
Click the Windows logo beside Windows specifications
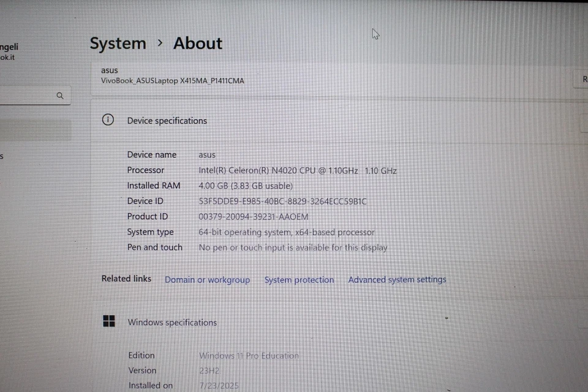(x=109, y=321)
